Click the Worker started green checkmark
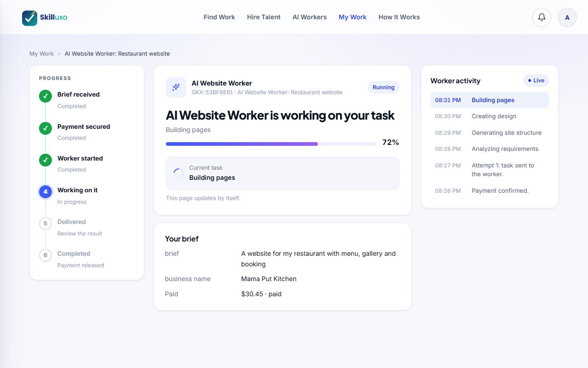The image size is (588, 368). click(x=45, y=160)
